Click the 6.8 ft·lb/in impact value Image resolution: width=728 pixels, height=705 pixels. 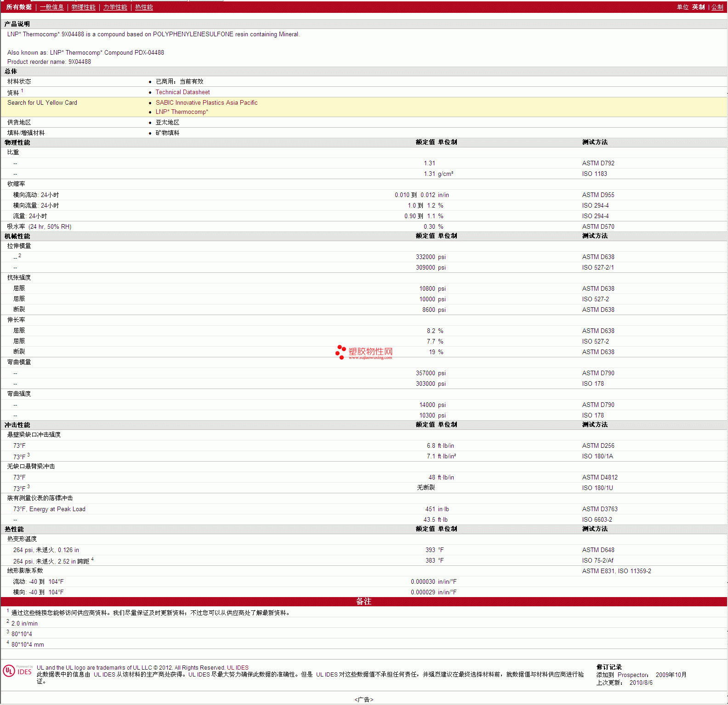[x=440, y=446]
